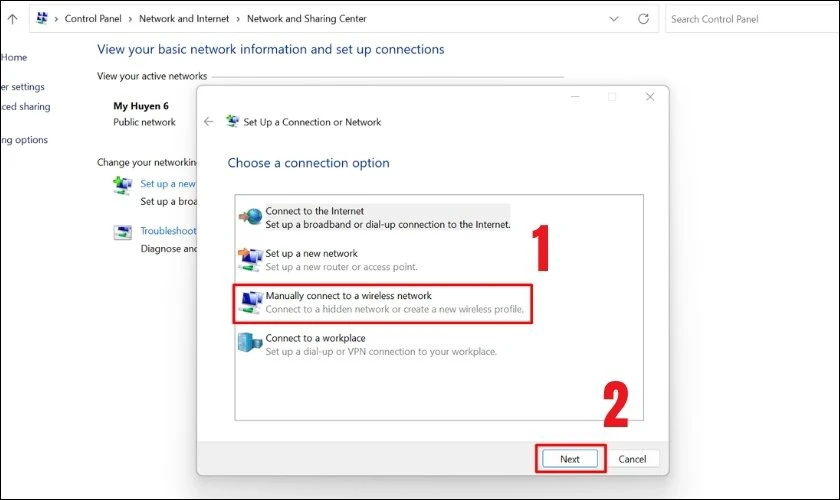Open Control Panel Home sidebar link
Image resolution: width=840 pixels, height=500 pixels.
tap(13, 57)
